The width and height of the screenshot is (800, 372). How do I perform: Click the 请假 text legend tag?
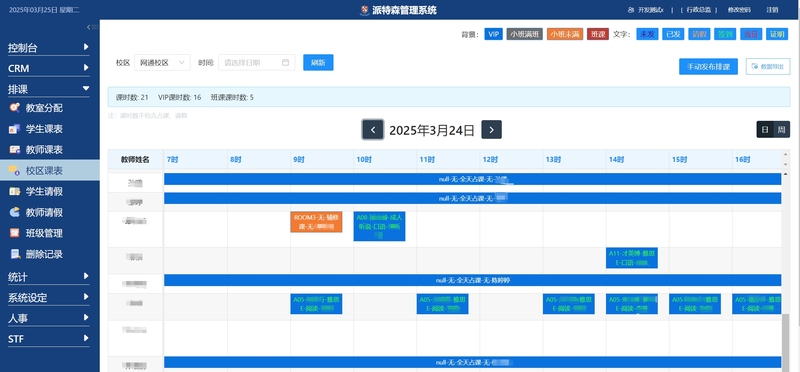pyautogui.click(x=699, y=34)
